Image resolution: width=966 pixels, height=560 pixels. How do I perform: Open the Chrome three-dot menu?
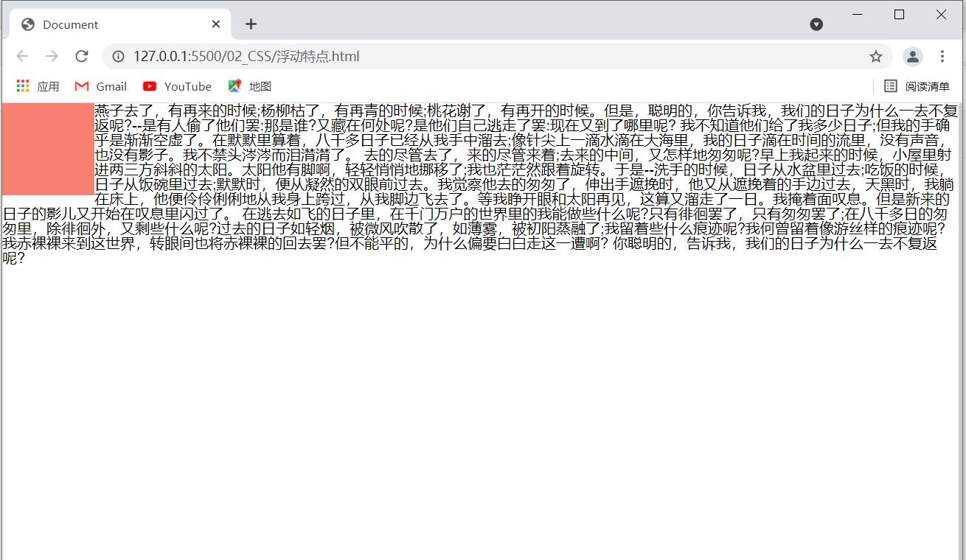click(942, 57)
